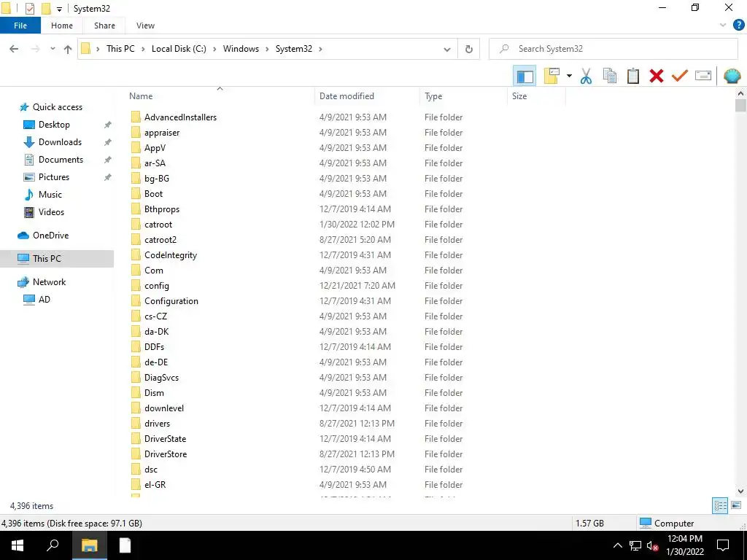Refresh the System32 folder view
The width and height of the screenshot is (747, 560).
(469, 49)
